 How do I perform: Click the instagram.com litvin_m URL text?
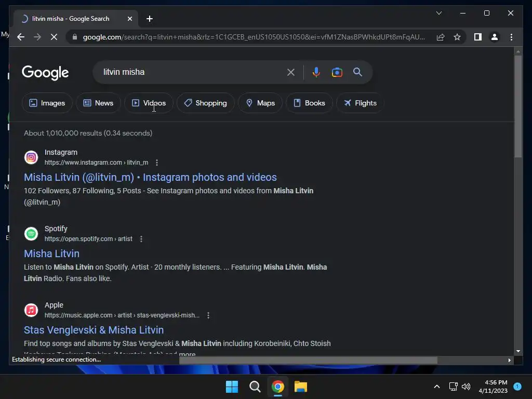[x=96, y=163]
